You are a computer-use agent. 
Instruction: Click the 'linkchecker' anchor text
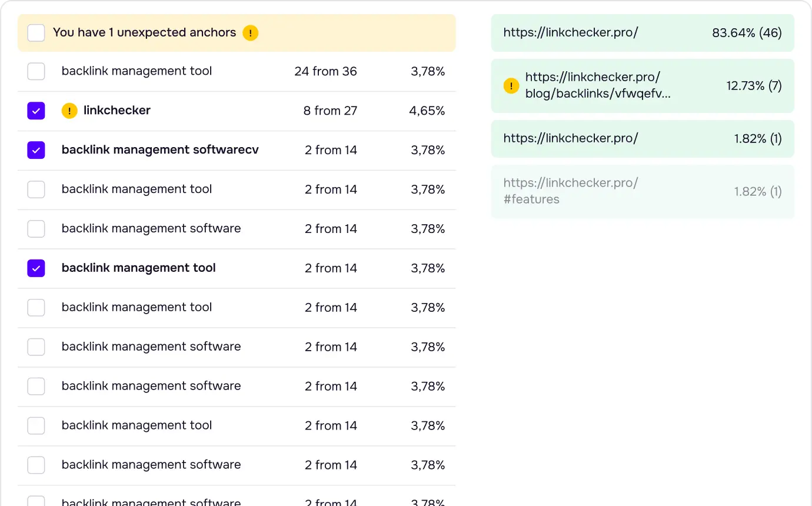tap(117, 110)
